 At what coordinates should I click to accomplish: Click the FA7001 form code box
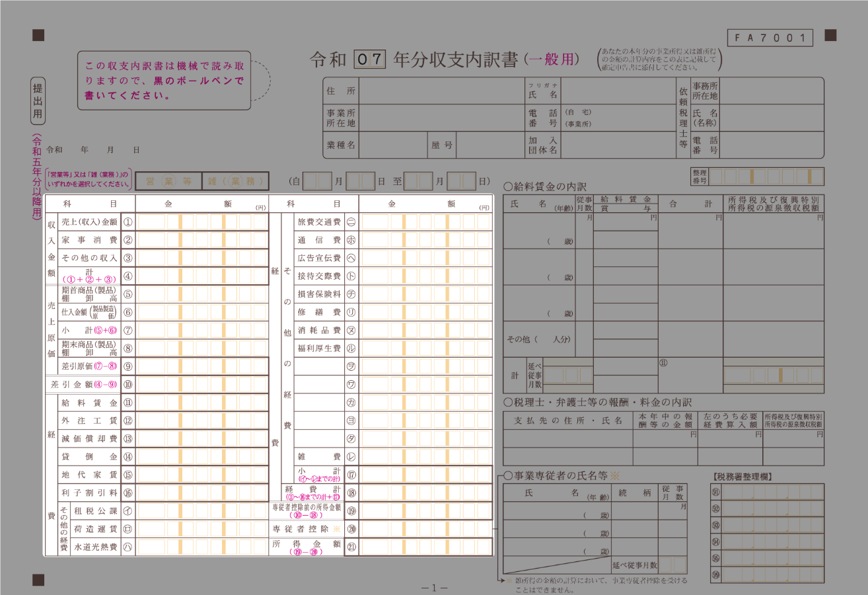770,38
